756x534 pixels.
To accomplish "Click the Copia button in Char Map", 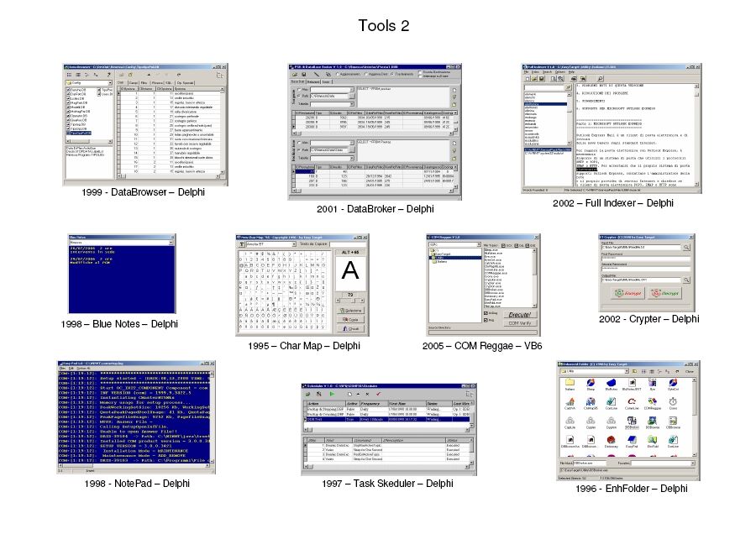I will (350, 320).
